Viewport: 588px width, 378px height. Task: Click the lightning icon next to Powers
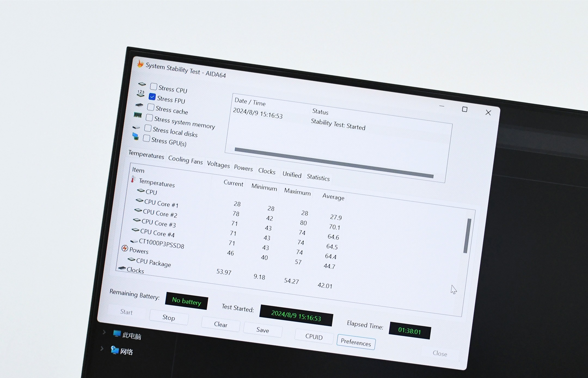pyautogui.click(x=125, y=248)
